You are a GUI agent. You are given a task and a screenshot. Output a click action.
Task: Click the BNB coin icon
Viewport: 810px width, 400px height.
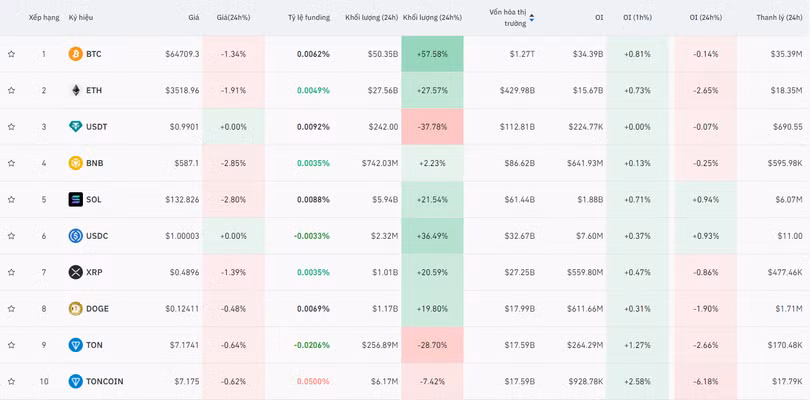coord(75,163)
